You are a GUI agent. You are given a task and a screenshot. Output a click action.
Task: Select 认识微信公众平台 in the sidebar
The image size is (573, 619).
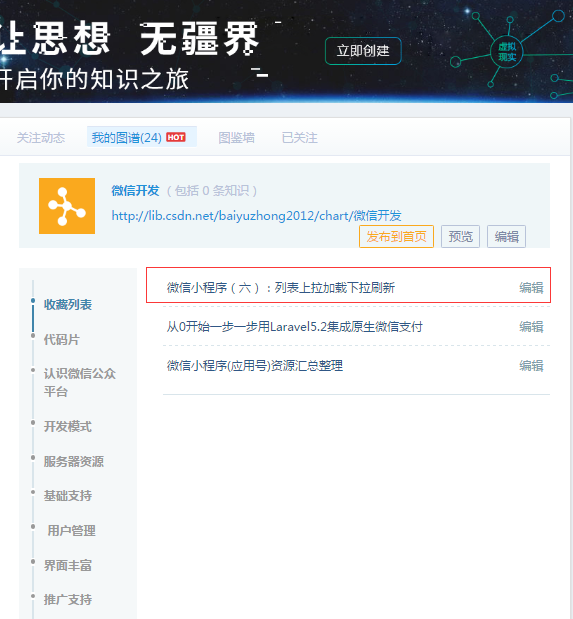point(79,382)
